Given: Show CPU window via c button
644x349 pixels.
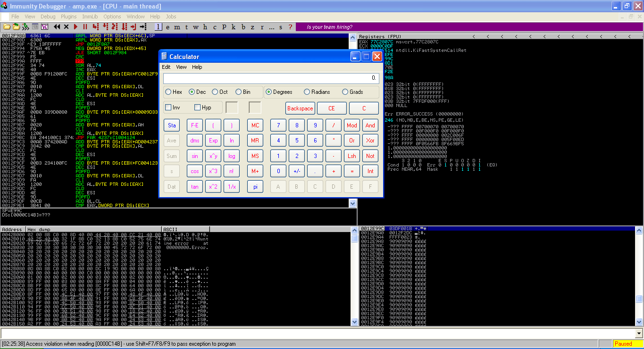Looking at the screenshot, I should click(x=215, y=27).
